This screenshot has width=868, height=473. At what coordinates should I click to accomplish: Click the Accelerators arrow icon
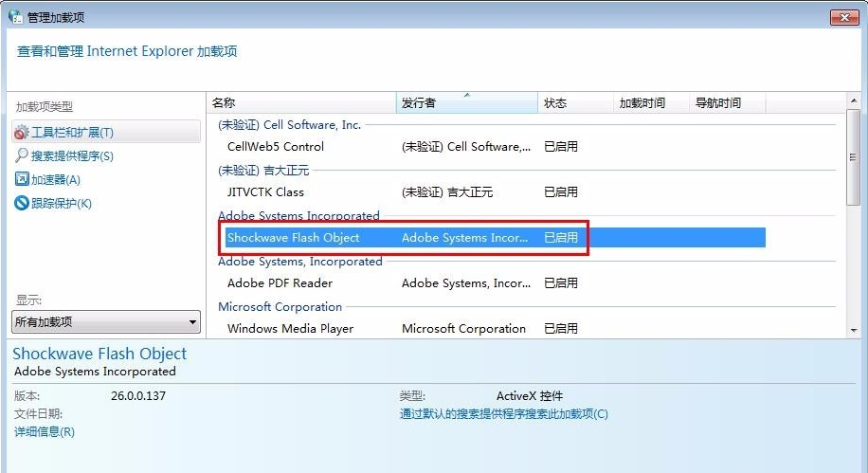[21, 179]
